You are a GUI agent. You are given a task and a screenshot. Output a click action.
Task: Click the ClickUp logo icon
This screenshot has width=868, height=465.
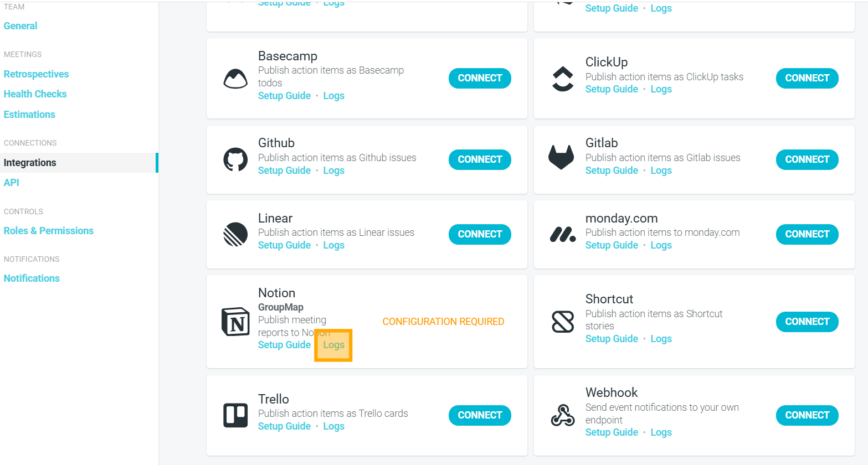tap(563, 79)
